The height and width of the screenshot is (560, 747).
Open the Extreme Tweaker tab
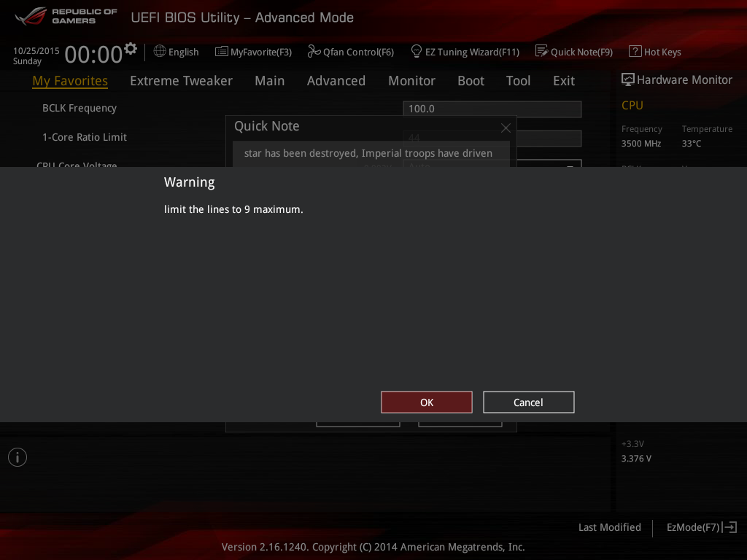181,81
